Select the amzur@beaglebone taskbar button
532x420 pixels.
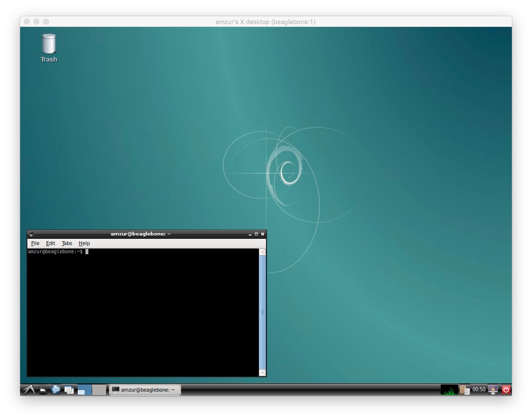click(x=145, y=390)
